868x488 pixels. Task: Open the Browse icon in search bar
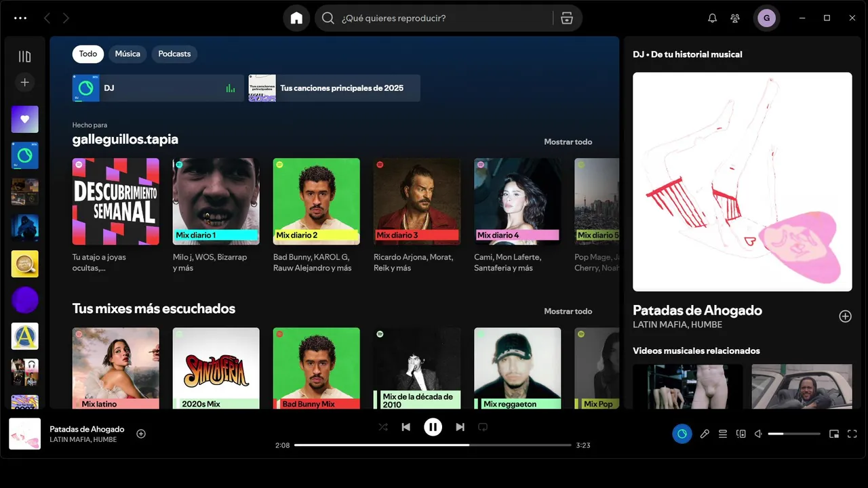coord(567,18)
